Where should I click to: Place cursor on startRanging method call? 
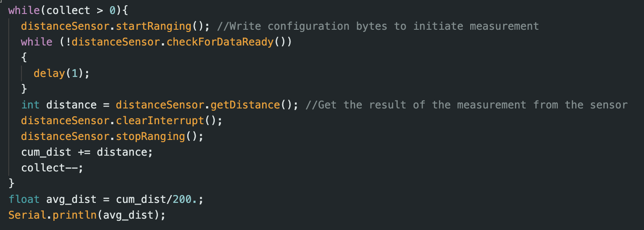(154, 26)
